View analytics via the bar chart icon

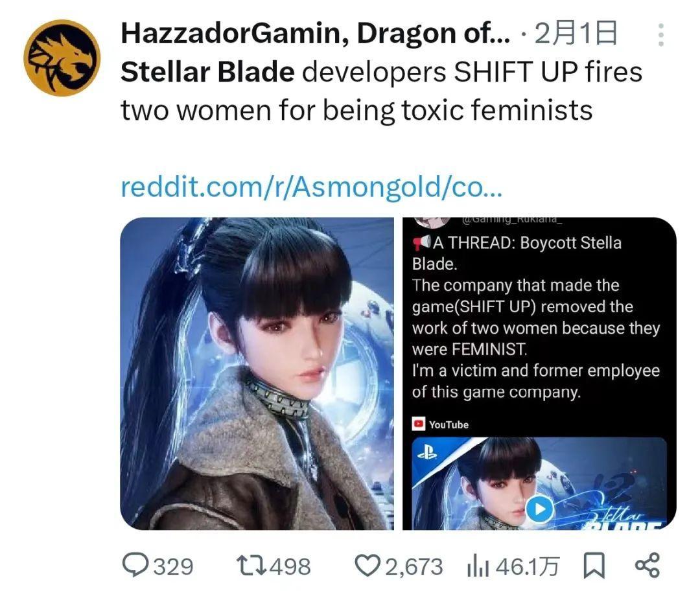click(478, 567)
